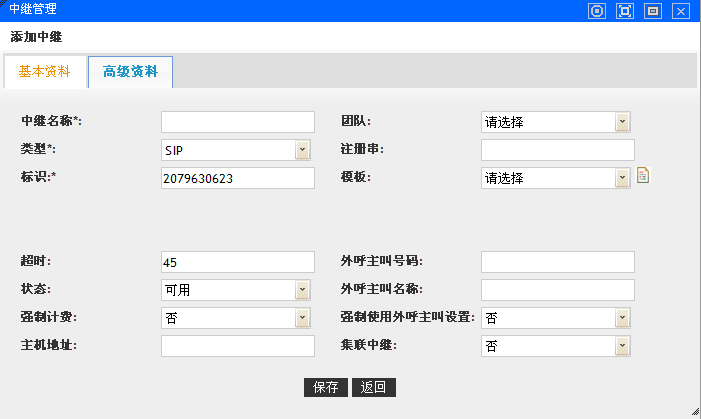Image resolution: width=701 pixels, height=419 pixels.
Task: Click the fullscreen icon in title bar
Action: [625, 11]
